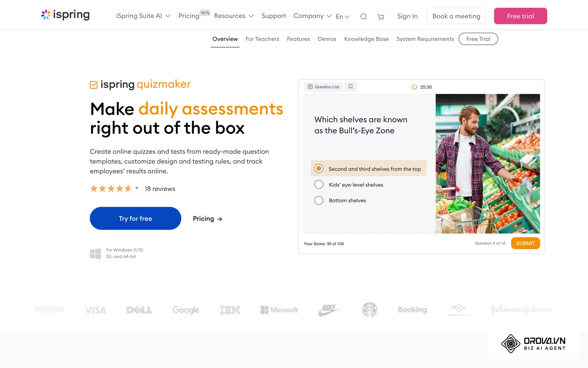Click the IBM logo

point(230,310)
